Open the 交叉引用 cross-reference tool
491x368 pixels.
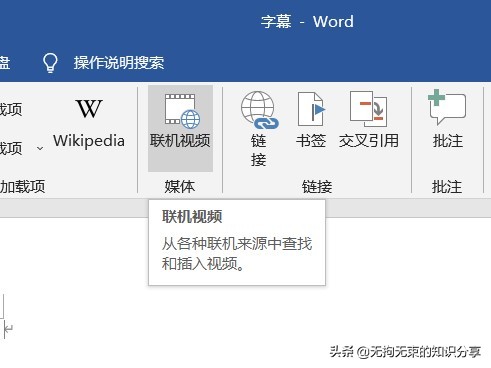point(369,120)
